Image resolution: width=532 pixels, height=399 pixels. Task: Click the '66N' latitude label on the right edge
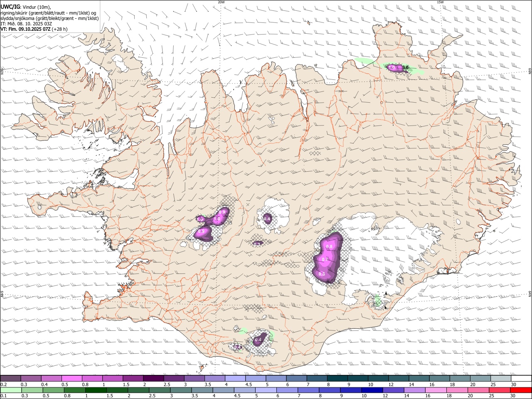530,72
